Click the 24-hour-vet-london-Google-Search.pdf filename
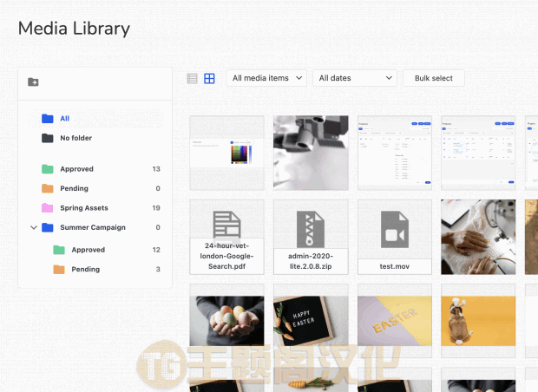The image size is (538, 392). pos(226,256)
